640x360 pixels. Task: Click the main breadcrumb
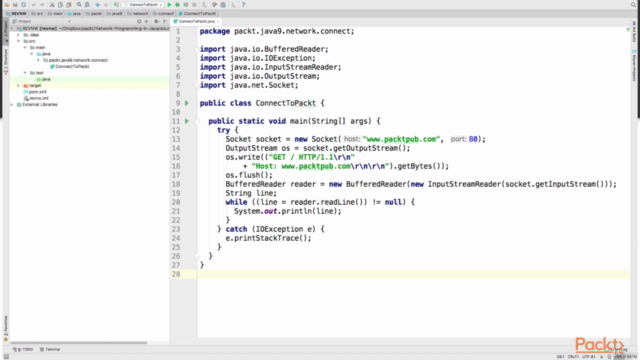point(55,13)
